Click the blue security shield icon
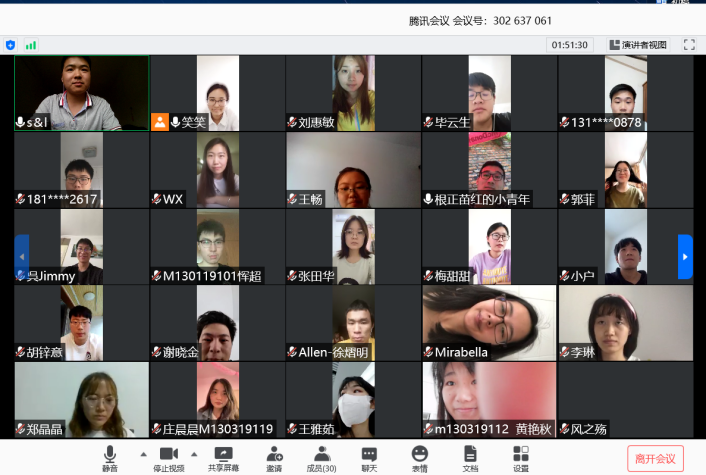The height and width of the screenshot is (475, 706). click(x=11, y=45)
